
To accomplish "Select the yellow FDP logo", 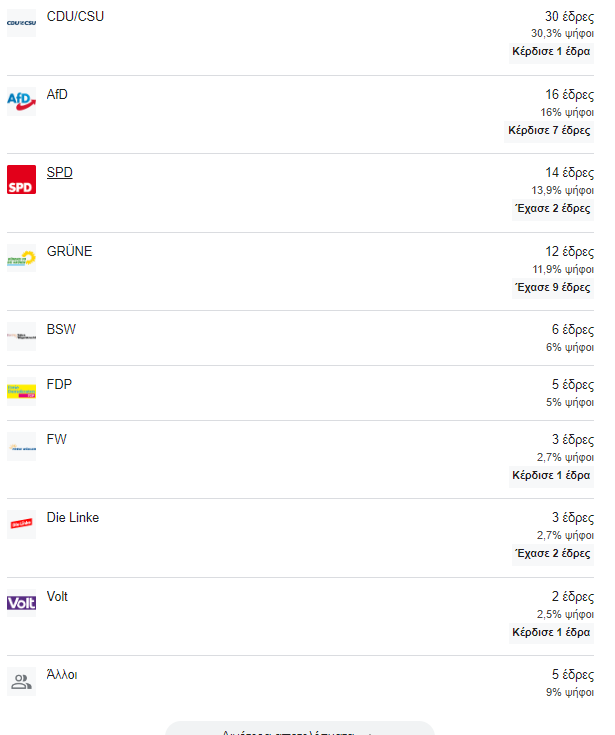I will click(21, 391).
